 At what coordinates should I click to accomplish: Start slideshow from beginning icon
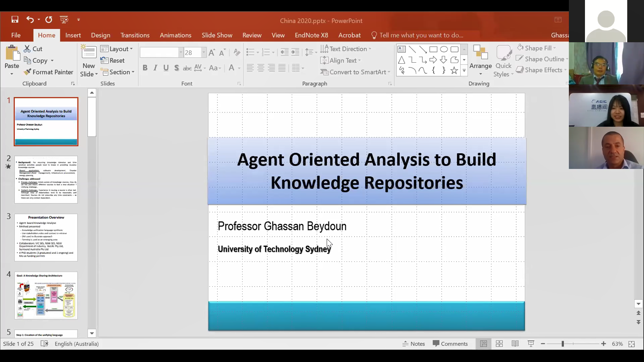(x=64, y=19)
